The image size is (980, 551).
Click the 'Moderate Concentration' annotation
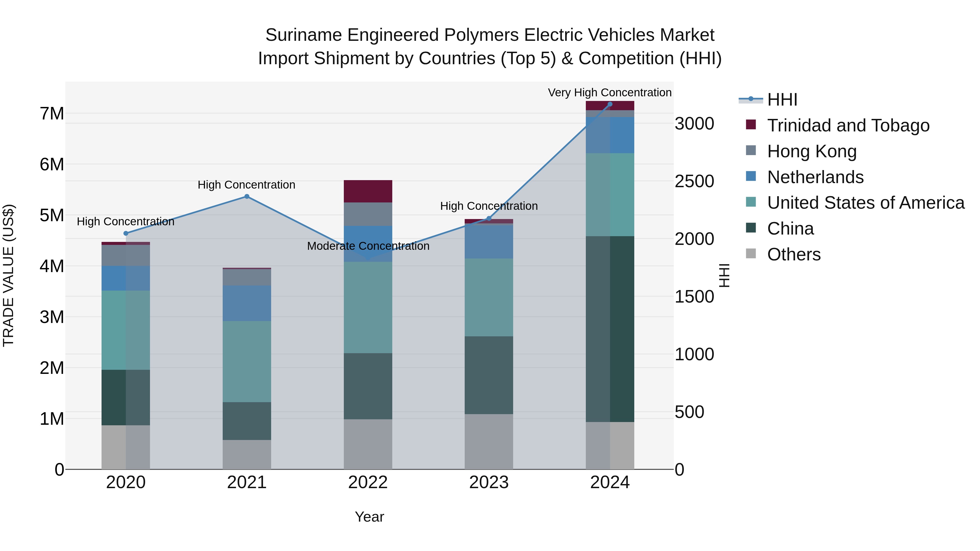click(x=368, y=246)
